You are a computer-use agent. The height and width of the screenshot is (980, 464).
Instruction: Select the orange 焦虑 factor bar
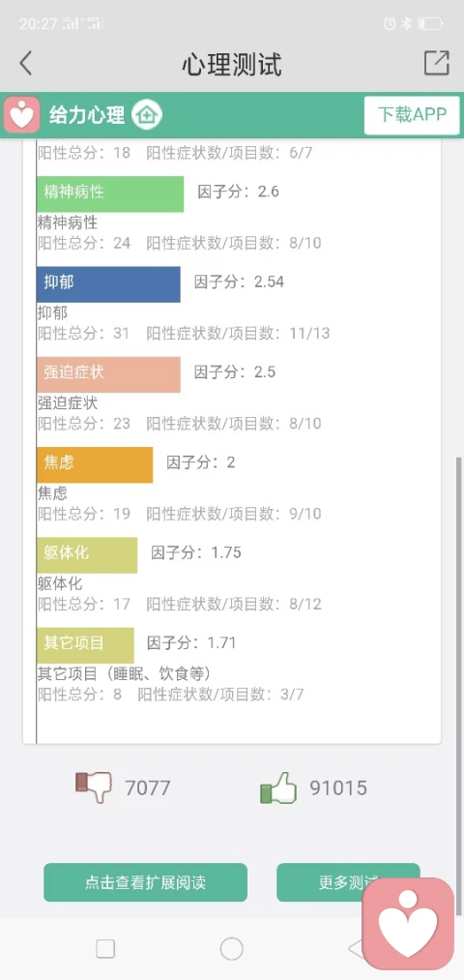click(x=95, y=464)
